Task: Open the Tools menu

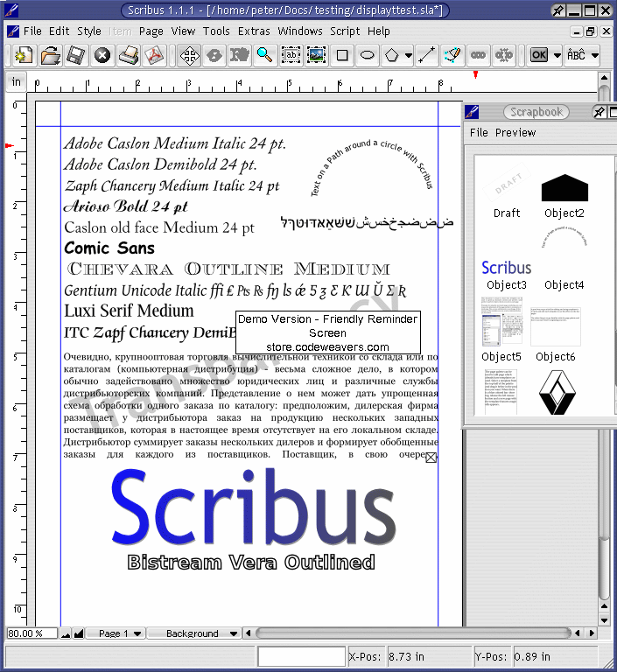Action: coord(216,31)
